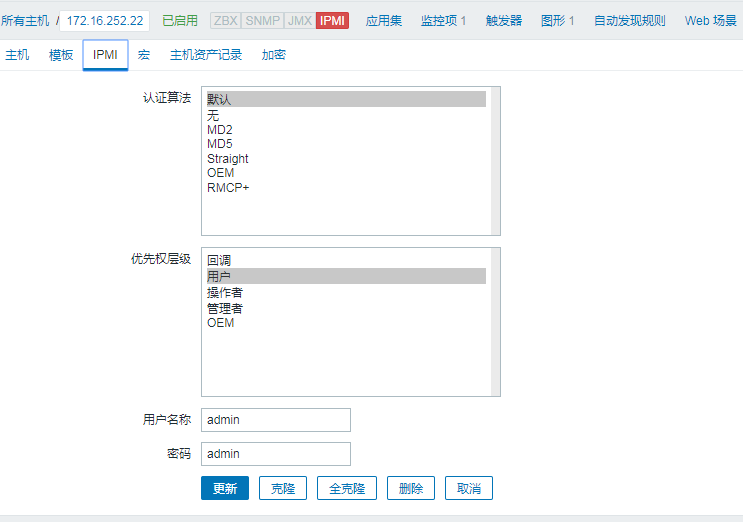The width and height of the screenshot is (743, 522).
Task: Open the 应用集 link
Action: click(x=383, y=20)
